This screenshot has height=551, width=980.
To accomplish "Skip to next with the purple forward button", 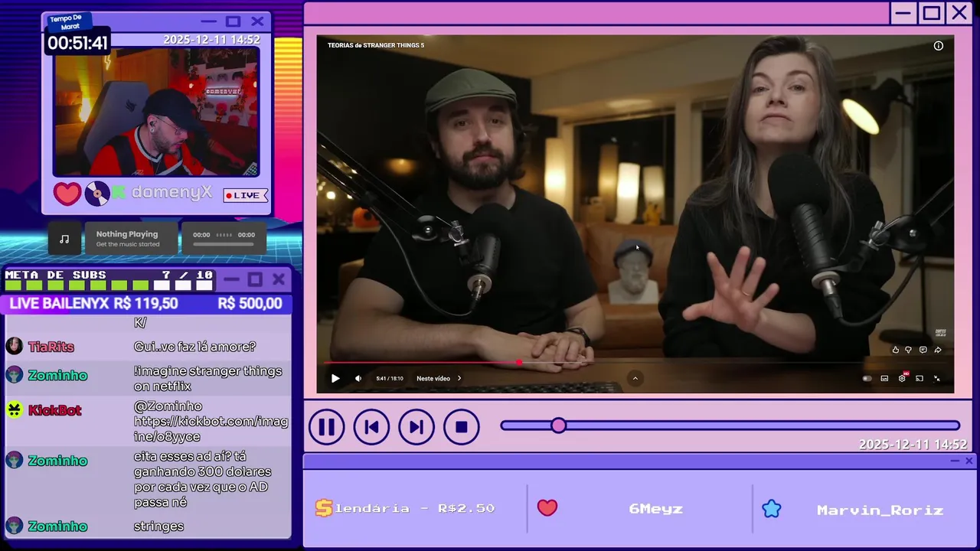I will point(416,427).
